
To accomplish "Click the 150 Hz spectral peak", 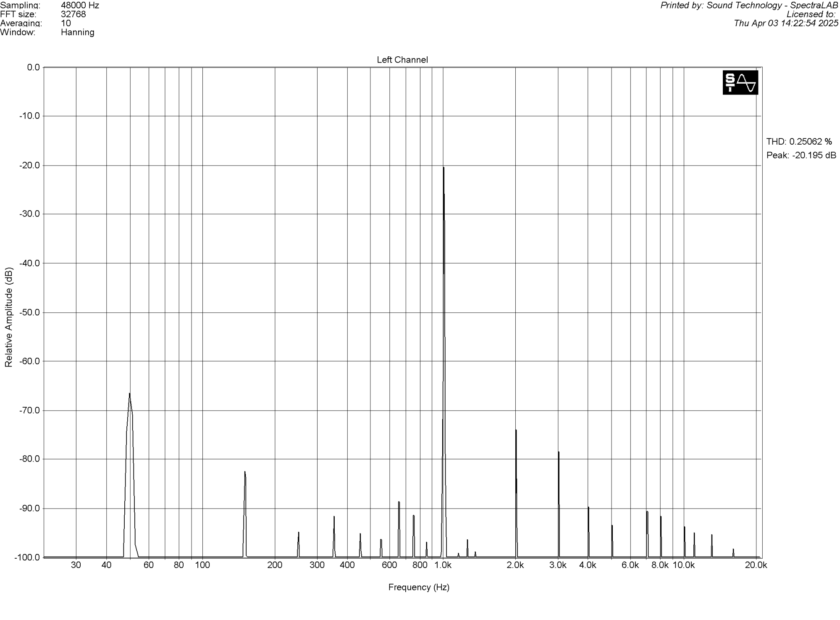I will 244,472.
